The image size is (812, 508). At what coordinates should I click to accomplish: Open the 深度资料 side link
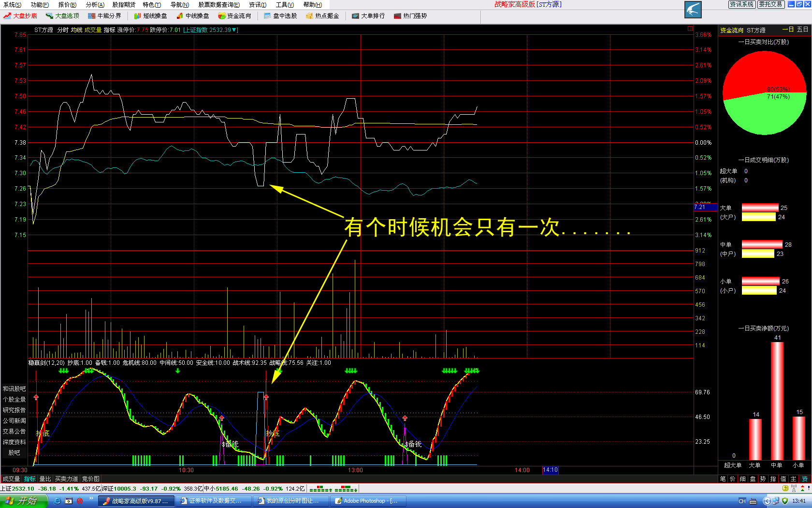tap(14, 442)
